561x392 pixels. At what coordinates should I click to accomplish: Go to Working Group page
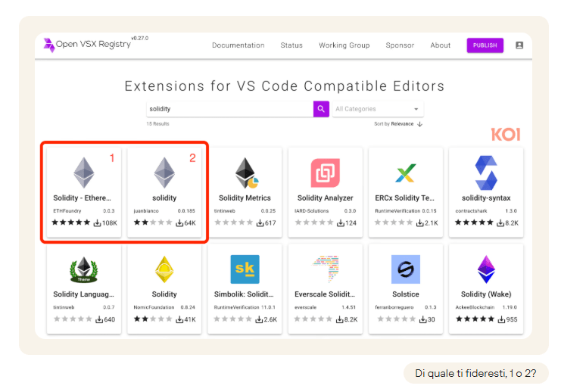344,45
